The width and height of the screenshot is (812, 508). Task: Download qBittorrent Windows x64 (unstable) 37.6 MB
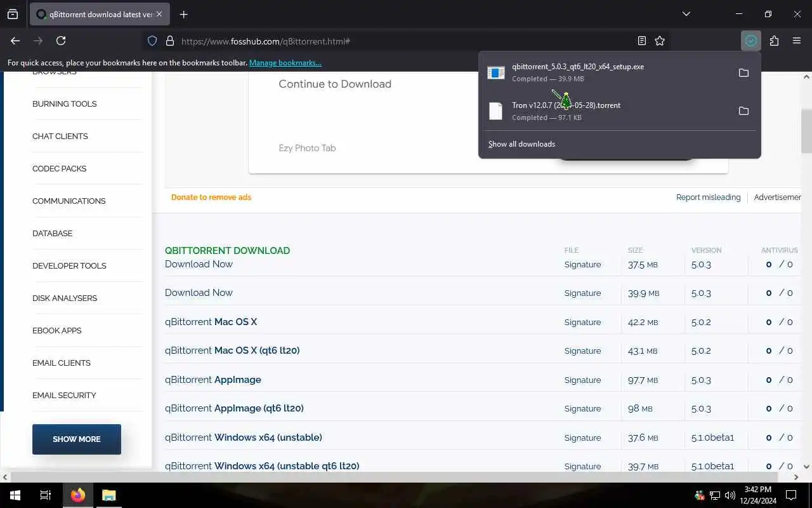(x=244, y=438)
